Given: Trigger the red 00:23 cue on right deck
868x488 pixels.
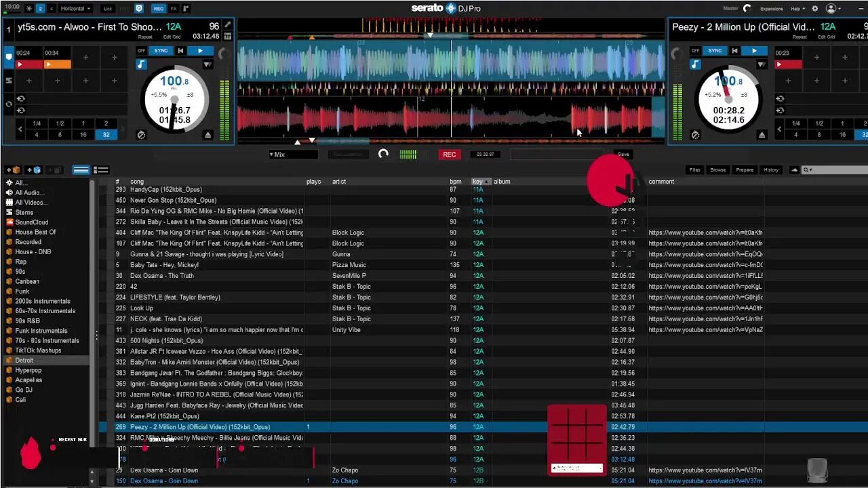Looking at the screenshot, I should click(x=789, y=64).
